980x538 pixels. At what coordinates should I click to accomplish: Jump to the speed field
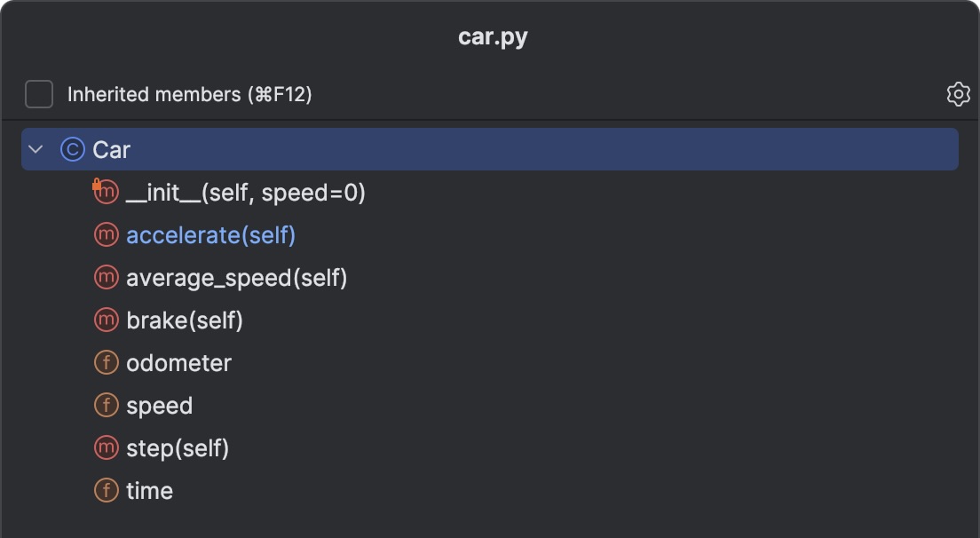click(160, 405)
